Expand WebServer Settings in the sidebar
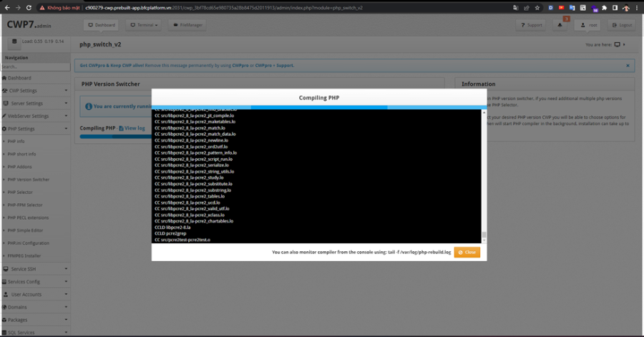 (35, 116)
